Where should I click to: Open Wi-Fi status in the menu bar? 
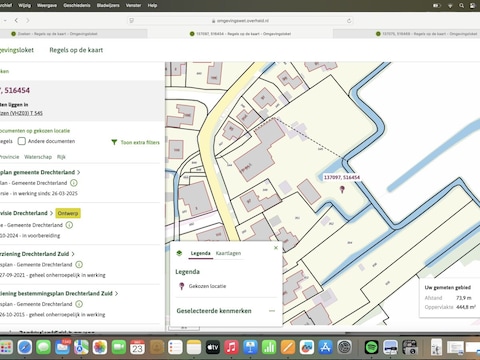(450, 5)
